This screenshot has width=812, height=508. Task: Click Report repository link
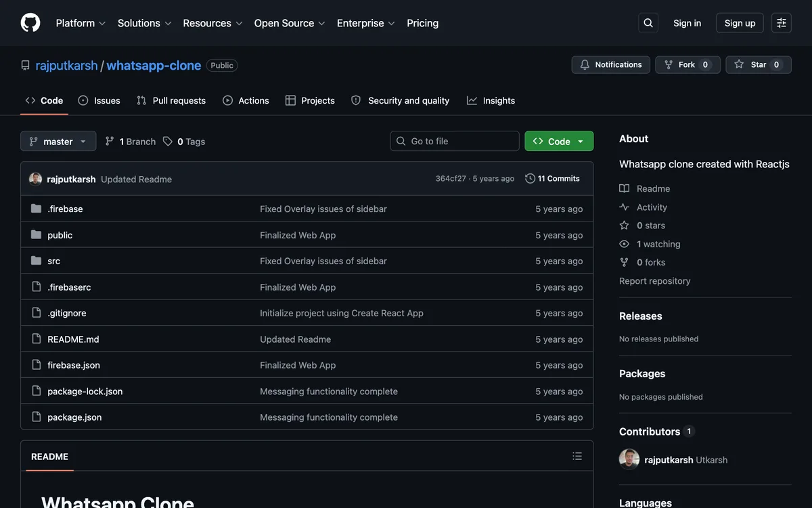(655, 281)
